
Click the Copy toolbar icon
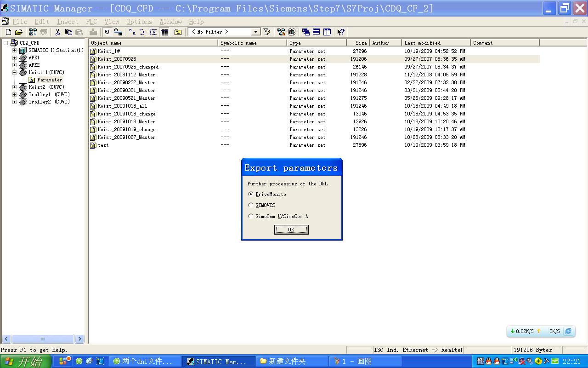point(68,32)
